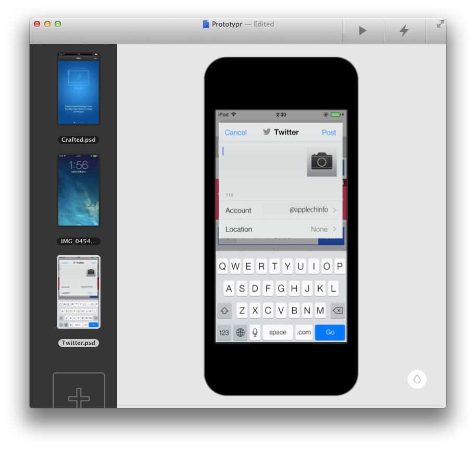Screen dimensions: 476x449
Task: Tap the F key
Action: [268, 289]
